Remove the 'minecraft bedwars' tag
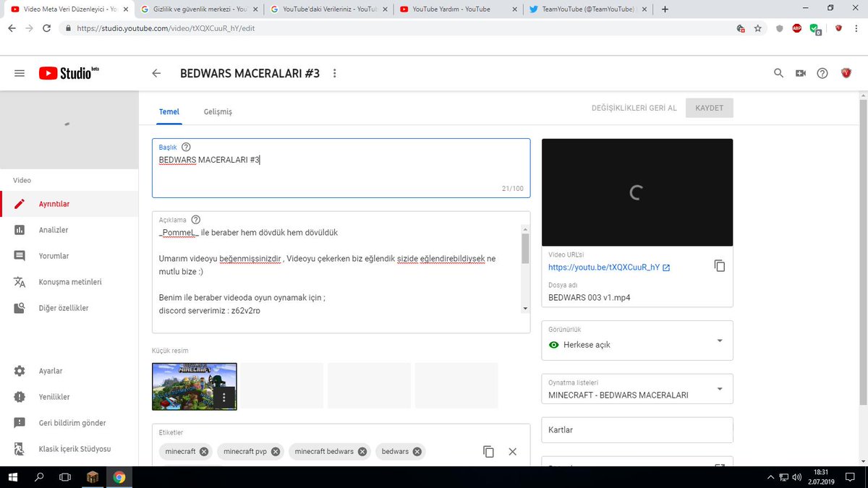Viewport: 868px width, 488px height. [x=362, y=451]
